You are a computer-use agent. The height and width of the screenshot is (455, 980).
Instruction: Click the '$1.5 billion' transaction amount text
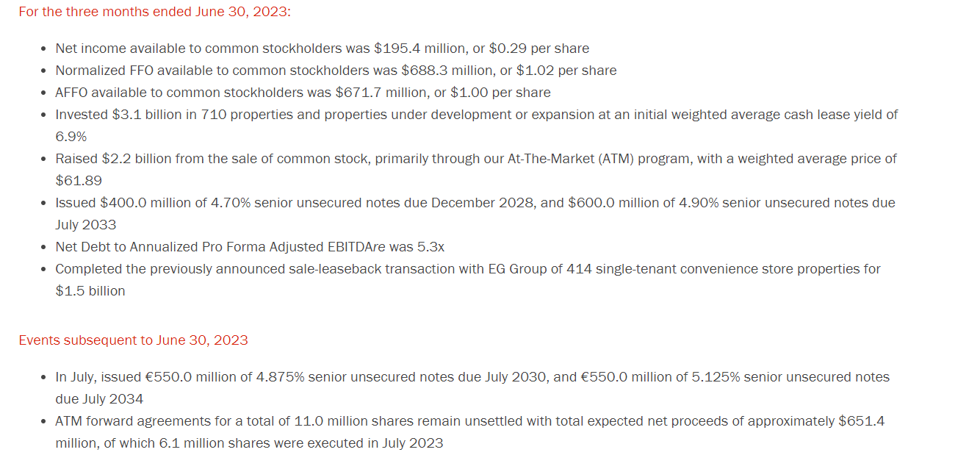tap(90, 291)
